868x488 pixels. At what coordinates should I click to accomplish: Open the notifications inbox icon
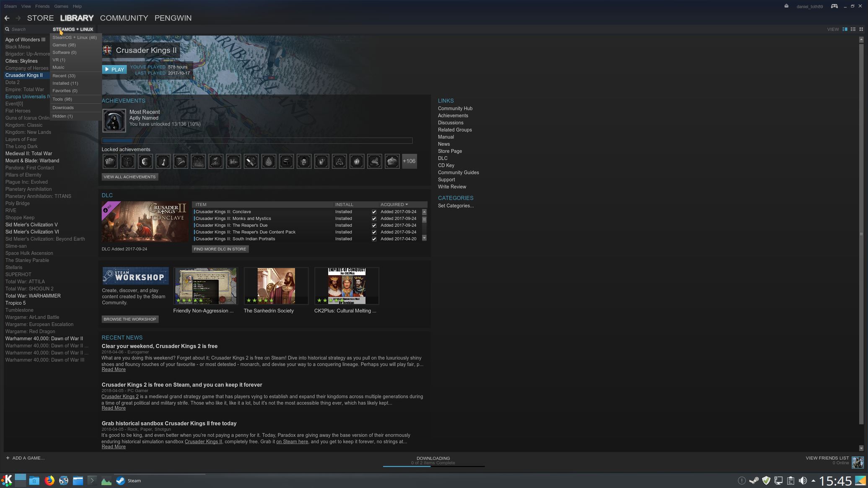(786, 6)
